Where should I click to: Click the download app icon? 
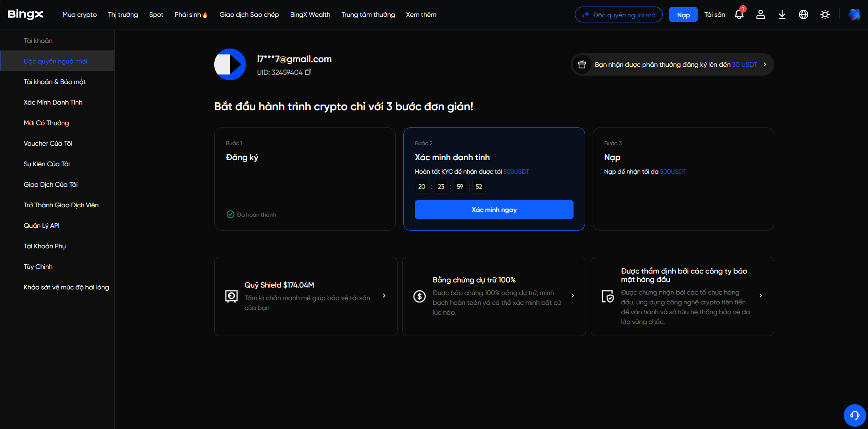tap(782, 14)
